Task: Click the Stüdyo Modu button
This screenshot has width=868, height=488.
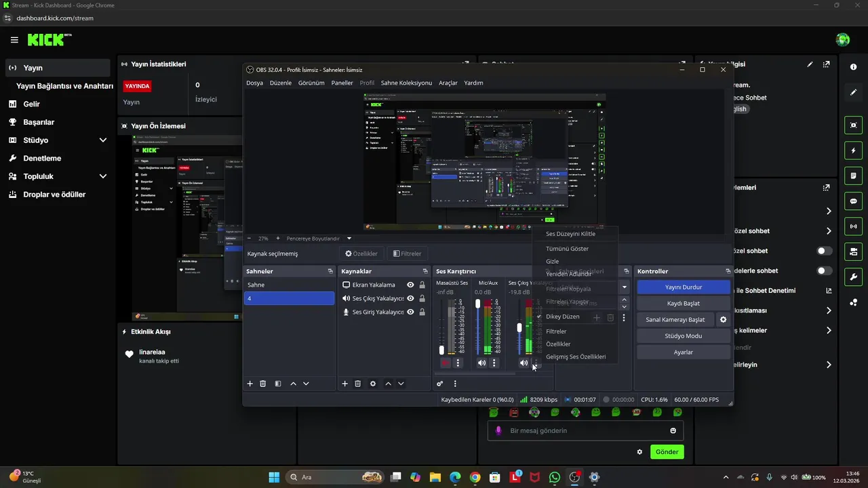Action: 683,335
